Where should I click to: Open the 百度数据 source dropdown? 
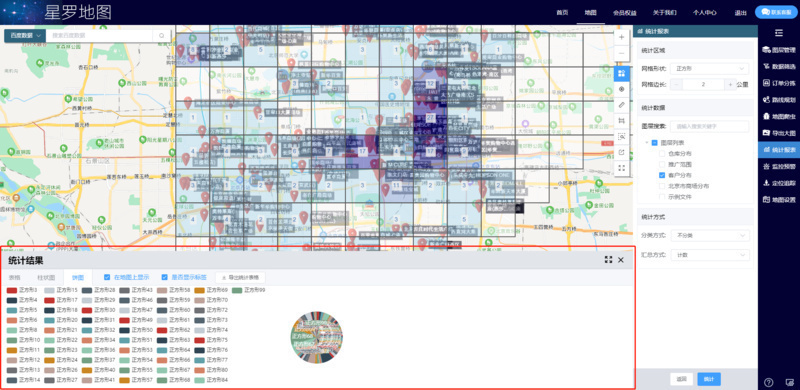[x=25, y=36]
